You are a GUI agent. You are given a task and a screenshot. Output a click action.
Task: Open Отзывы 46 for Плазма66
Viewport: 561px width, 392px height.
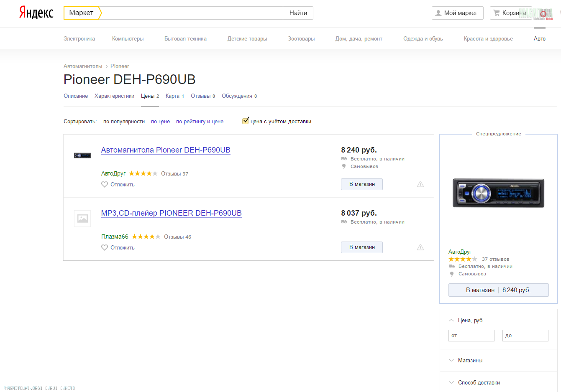pos(177,237)
